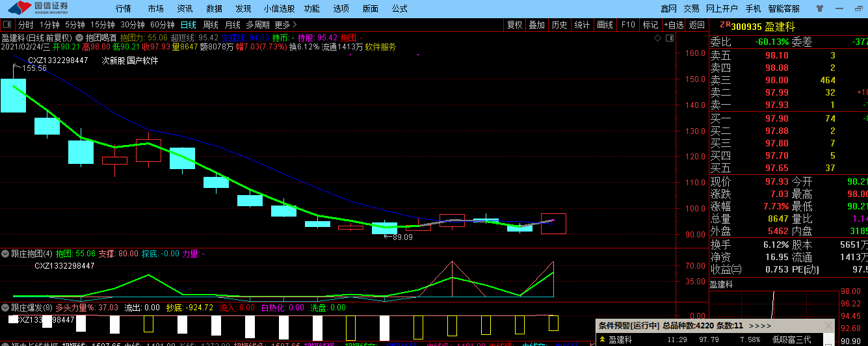Open the 更多 periods expander
868x346 pixels.
(286, 25)
